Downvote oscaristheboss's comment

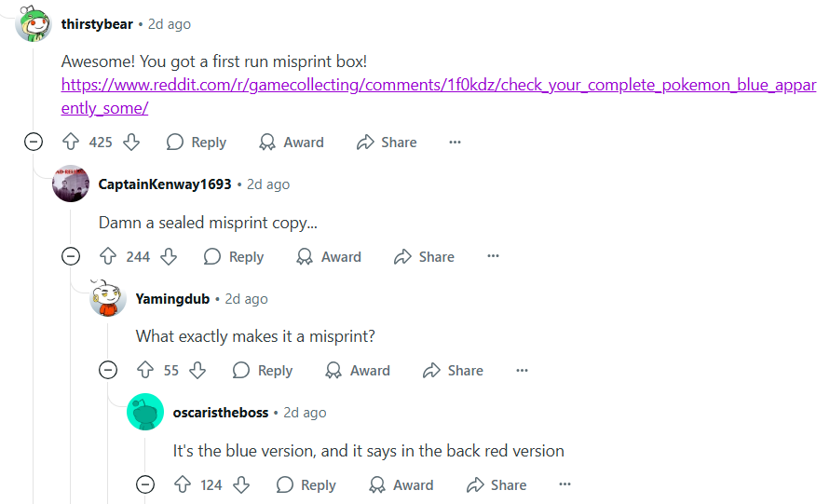click(241, 485)
